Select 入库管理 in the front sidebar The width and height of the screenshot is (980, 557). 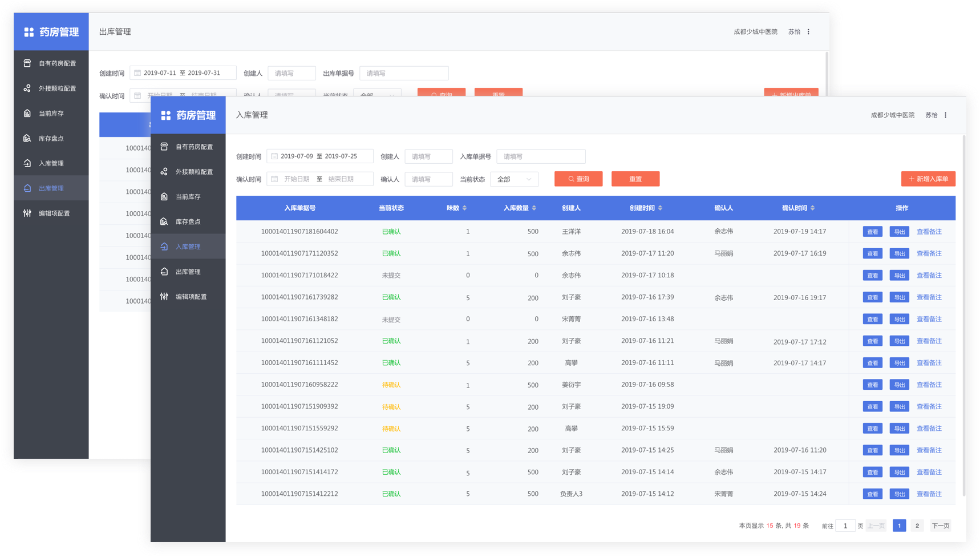click(188, 247)
